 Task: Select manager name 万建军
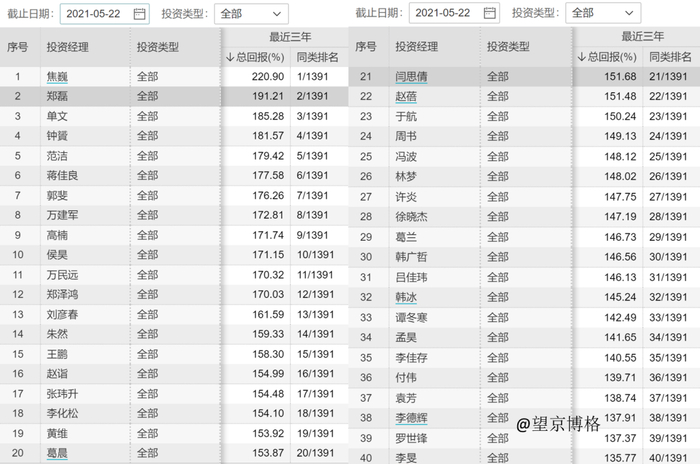62,215
